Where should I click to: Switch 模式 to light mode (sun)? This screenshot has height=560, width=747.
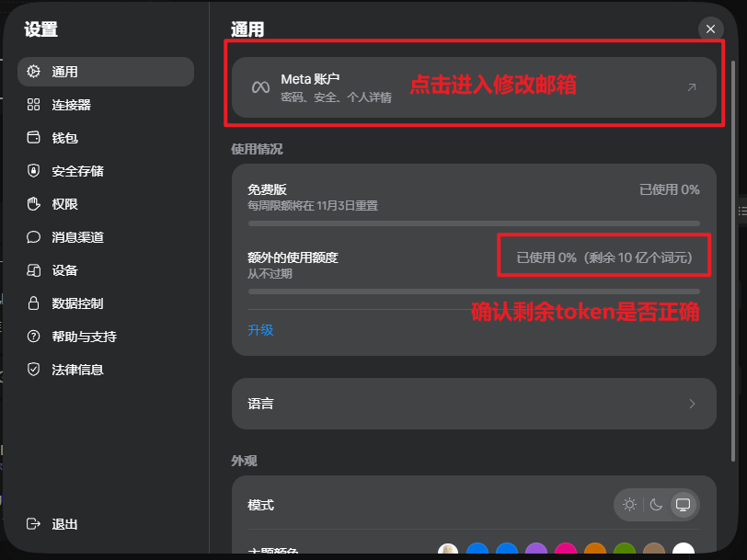(629, 504)
